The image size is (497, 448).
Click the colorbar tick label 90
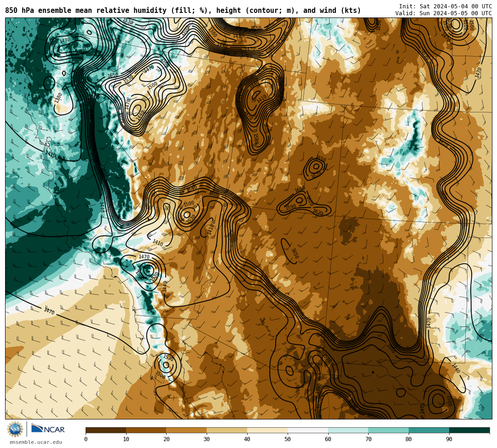coord(449,439)
